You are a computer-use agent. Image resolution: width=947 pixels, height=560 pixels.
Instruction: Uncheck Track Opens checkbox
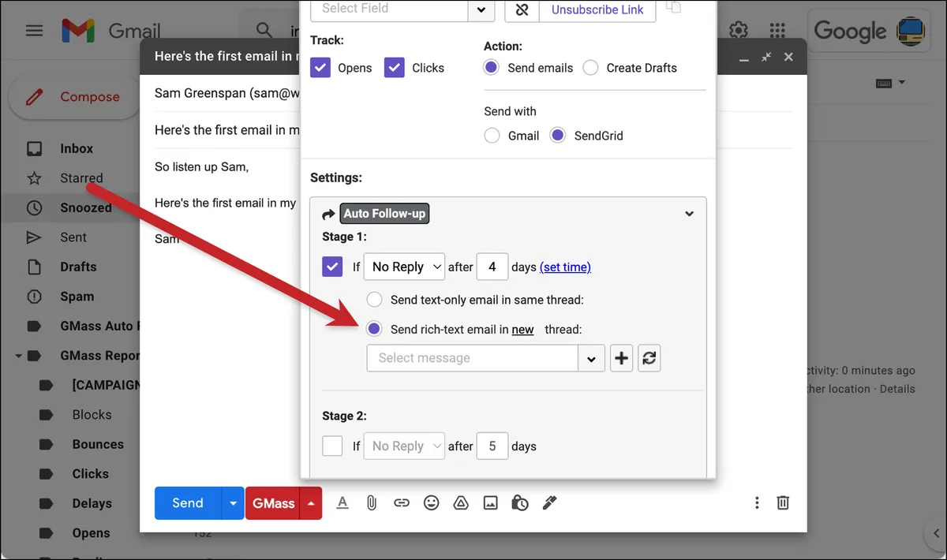320,67
